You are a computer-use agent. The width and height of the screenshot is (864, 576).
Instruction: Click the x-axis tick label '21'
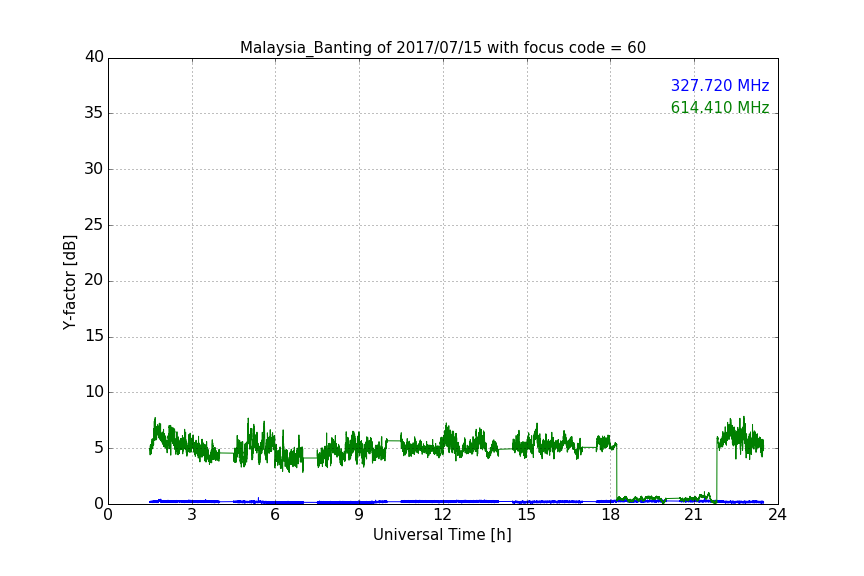point(694,515)
